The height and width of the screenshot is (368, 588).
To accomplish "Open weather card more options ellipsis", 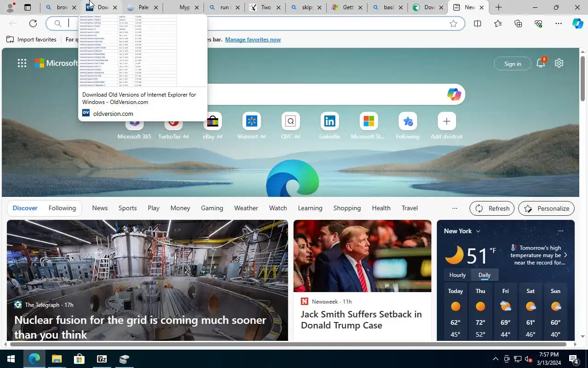I will 560,231.
